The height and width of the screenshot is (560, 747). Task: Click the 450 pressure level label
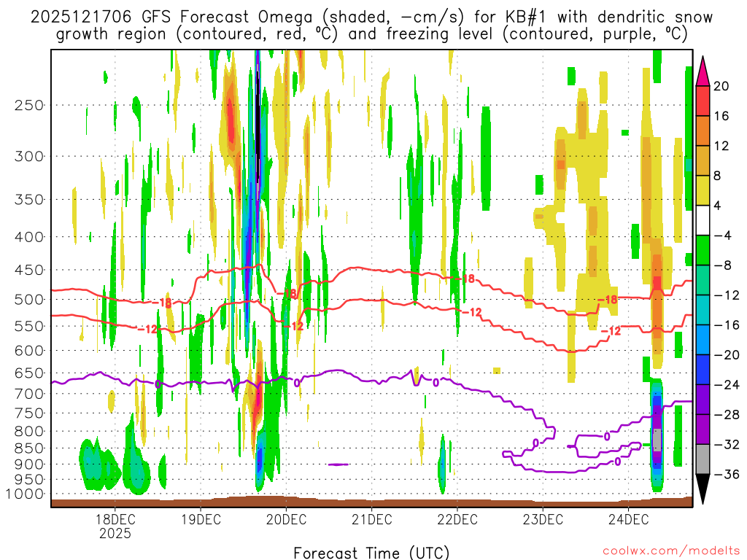point(29,270)
